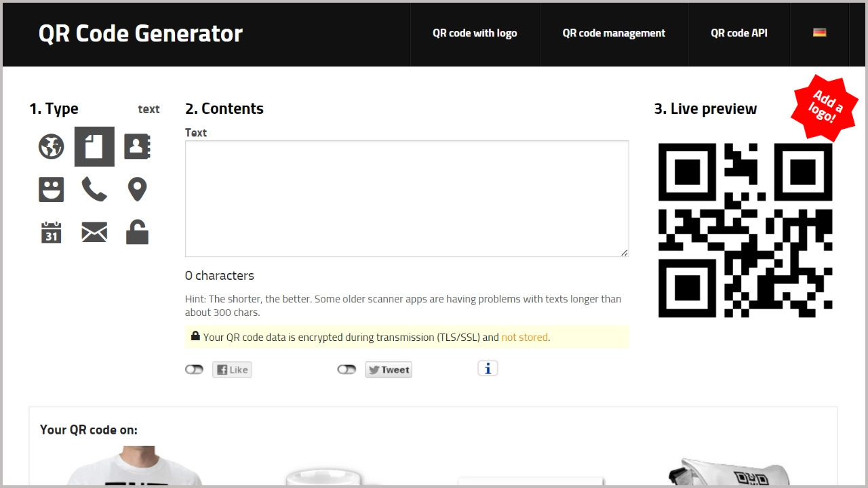868x488 pixels.
Task: Pick the email envelope QR type icon
Action: click(x=94, y=232)
